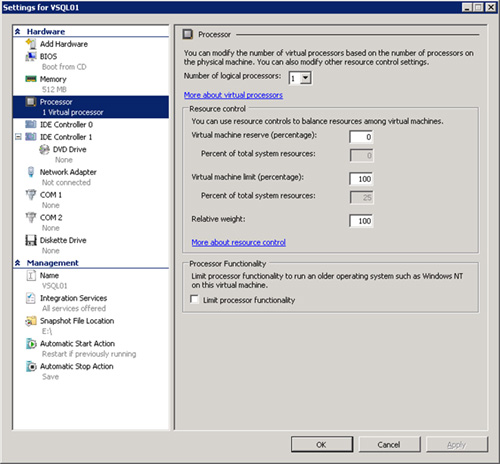Click the Automatic Stop Action icon
Image resolution: width=500 pixels, height=464 pixels.
coord(31,366)
